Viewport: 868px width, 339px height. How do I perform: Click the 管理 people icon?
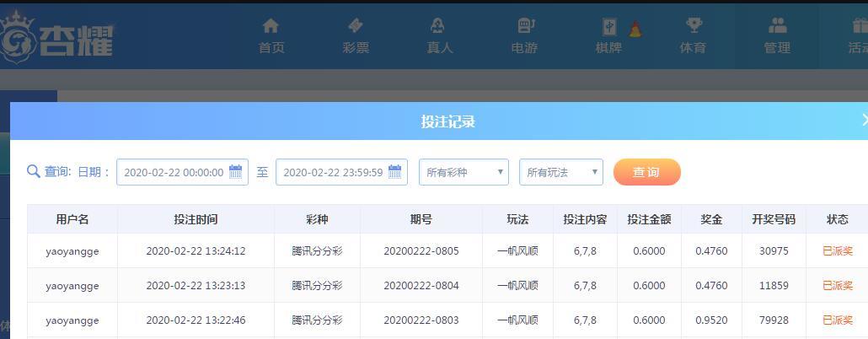[x=778, y=25]
